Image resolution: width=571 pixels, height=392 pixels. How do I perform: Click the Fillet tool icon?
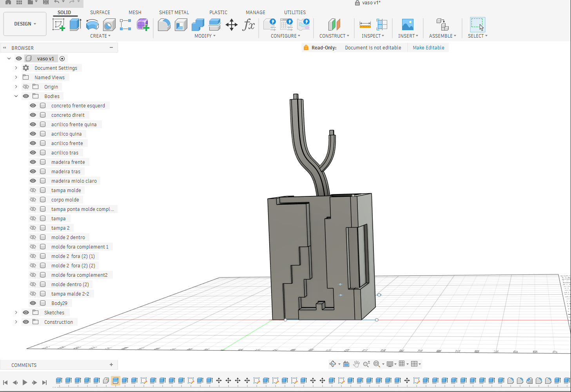pyautogui.click(x=164, y=25)
